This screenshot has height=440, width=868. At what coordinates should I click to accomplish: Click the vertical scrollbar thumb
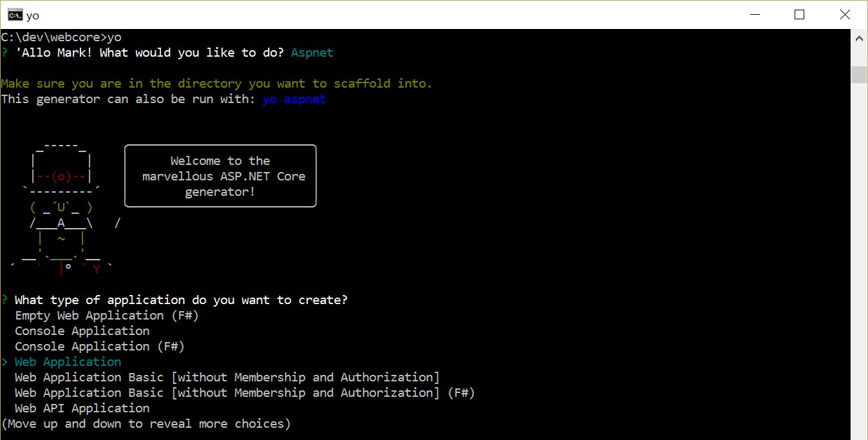tap(859, 74)
